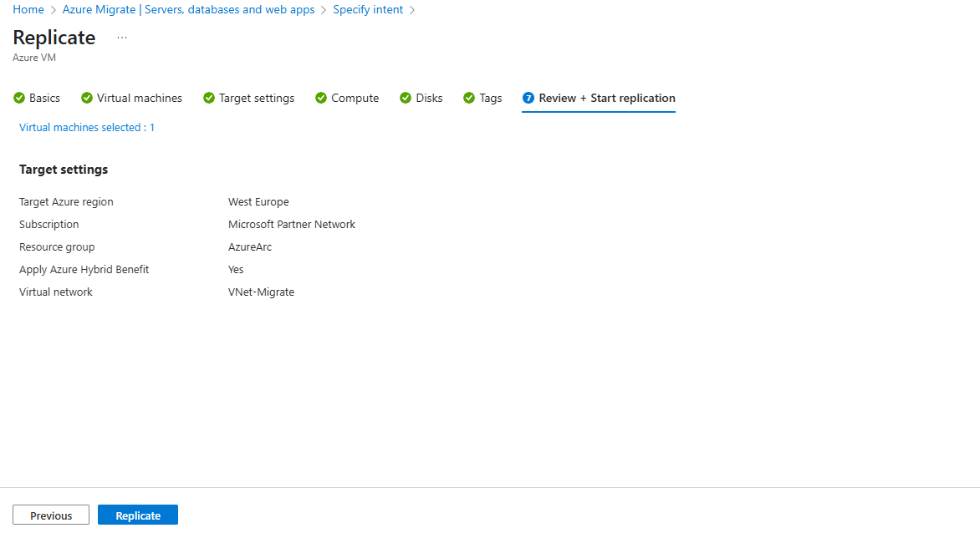Screen dimensions: 980x533
Task: Click the Virtual network label
Action: 56,292
